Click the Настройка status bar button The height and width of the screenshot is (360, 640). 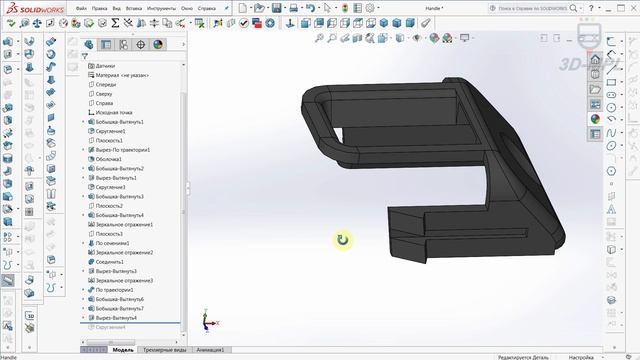pos(581,357)
